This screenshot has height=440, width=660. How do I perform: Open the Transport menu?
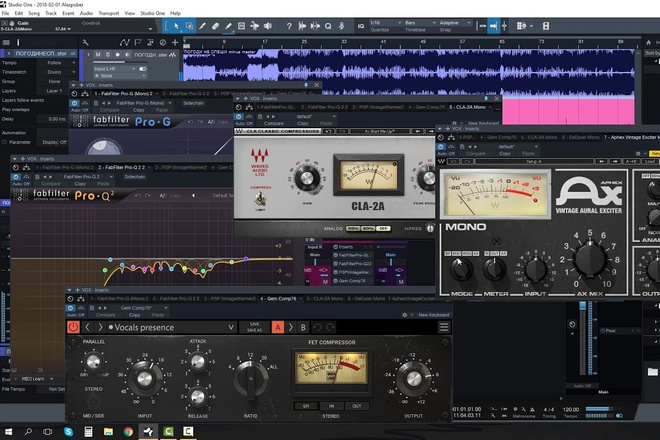109,13
